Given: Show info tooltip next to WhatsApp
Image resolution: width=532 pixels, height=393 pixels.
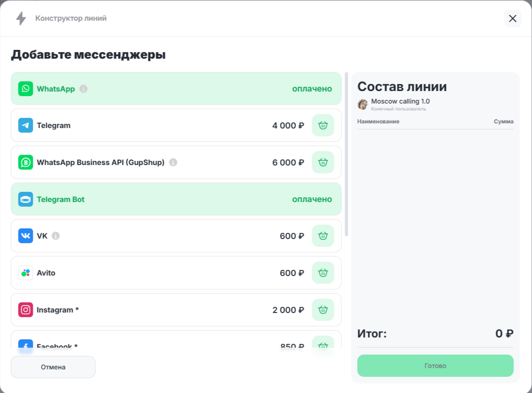Looking at the screenshot, I should pyautogui.click(x=83, y=89).
